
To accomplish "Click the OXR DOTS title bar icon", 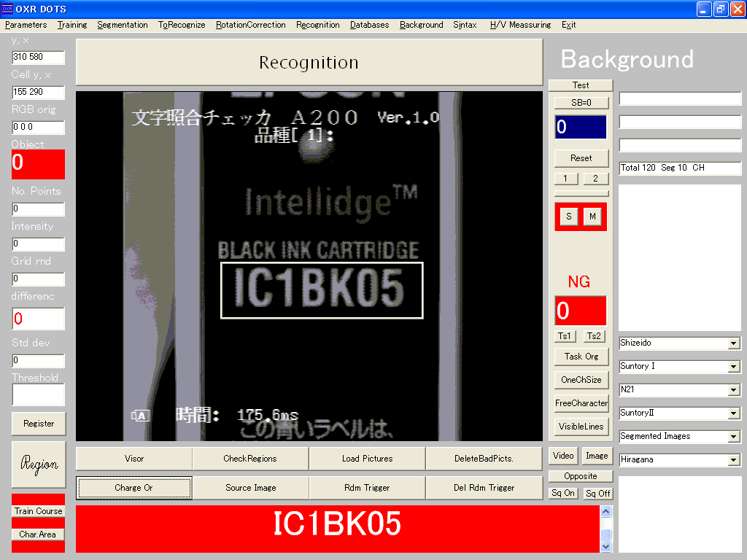I will 7,9.
